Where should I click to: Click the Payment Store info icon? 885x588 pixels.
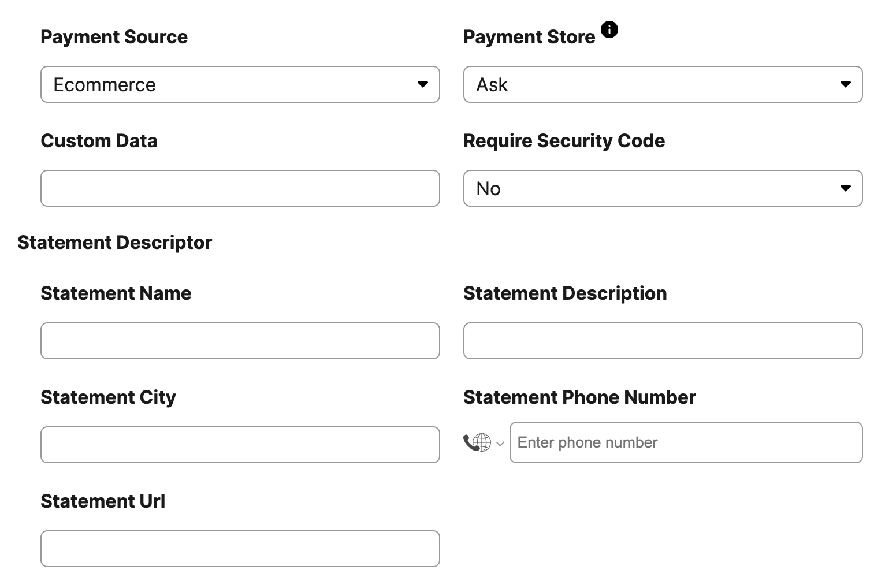tap(609, 29)
